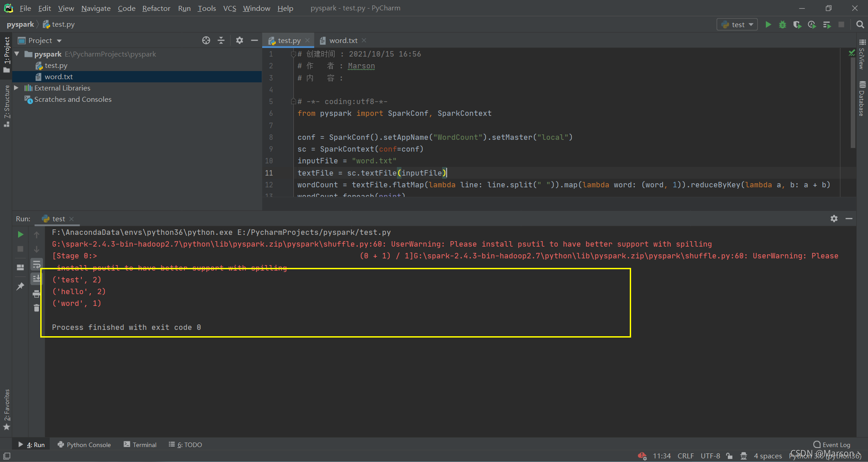868x462 pixels.
Task: Rerun test in the Run panel
Action: [20, 234]
